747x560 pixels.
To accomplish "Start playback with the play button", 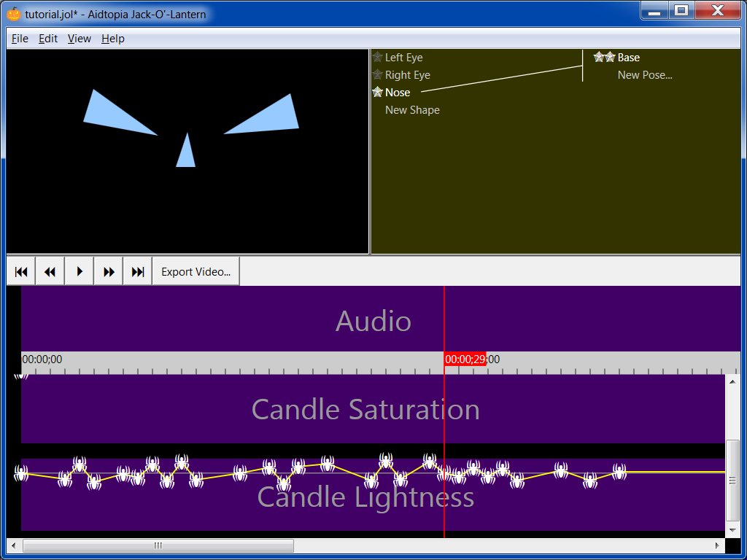I will click(x=79, y=271).
